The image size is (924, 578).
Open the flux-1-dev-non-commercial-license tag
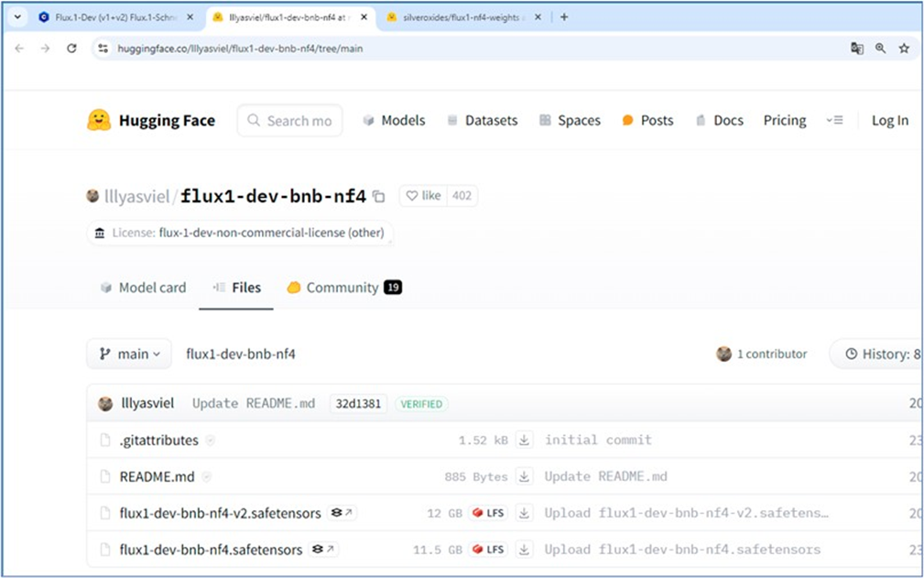[240, 233]
